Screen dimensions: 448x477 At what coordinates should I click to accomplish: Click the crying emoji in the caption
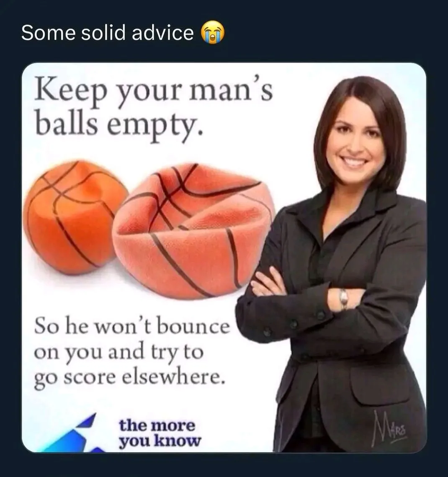click(213, 33)
